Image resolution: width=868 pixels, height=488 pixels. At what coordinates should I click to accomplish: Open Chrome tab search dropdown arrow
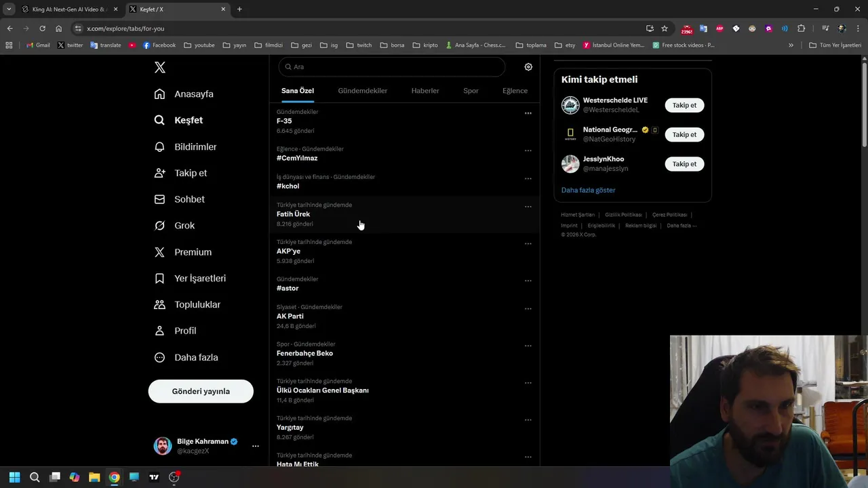[9, 9]
